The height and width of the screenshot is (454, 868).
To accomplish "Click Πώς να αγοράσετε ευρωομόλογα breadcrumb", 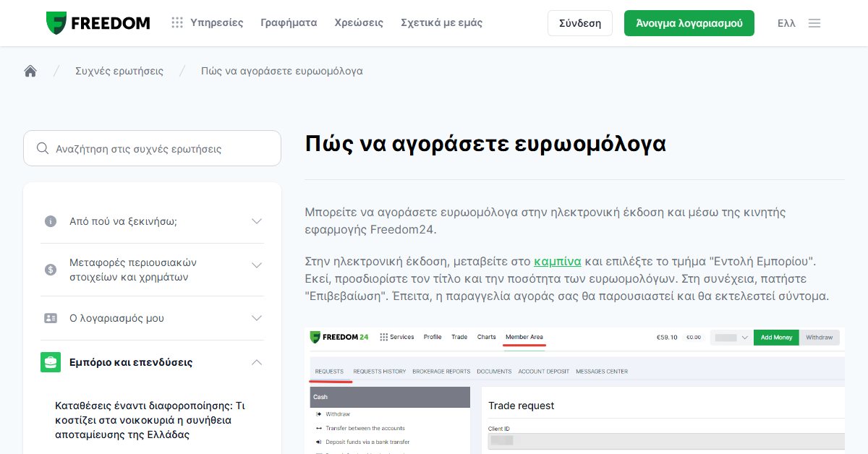I will point(282,71).
